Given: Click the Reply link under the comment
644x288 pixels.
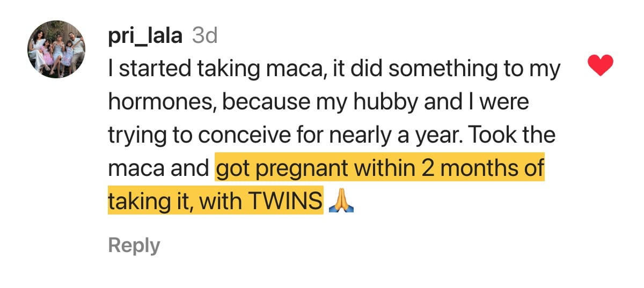Looking at the screenshot, I should tap(134, 246).
